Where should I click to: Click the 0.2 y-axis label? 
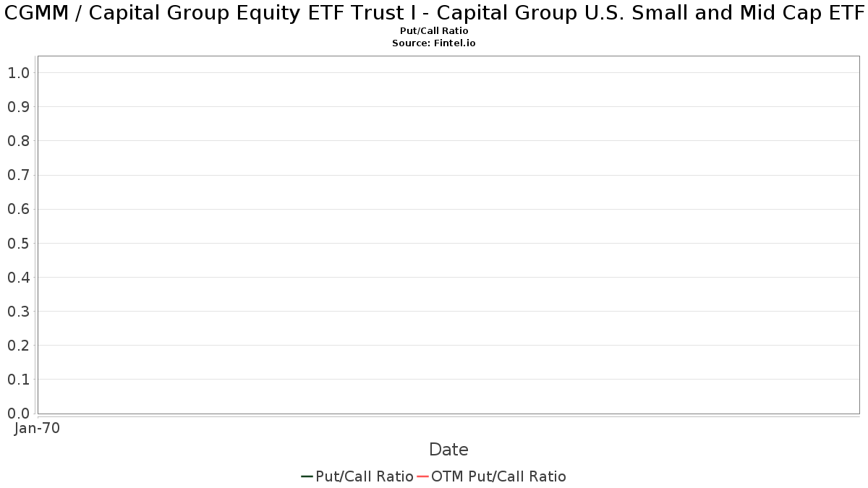pos(18,346)
